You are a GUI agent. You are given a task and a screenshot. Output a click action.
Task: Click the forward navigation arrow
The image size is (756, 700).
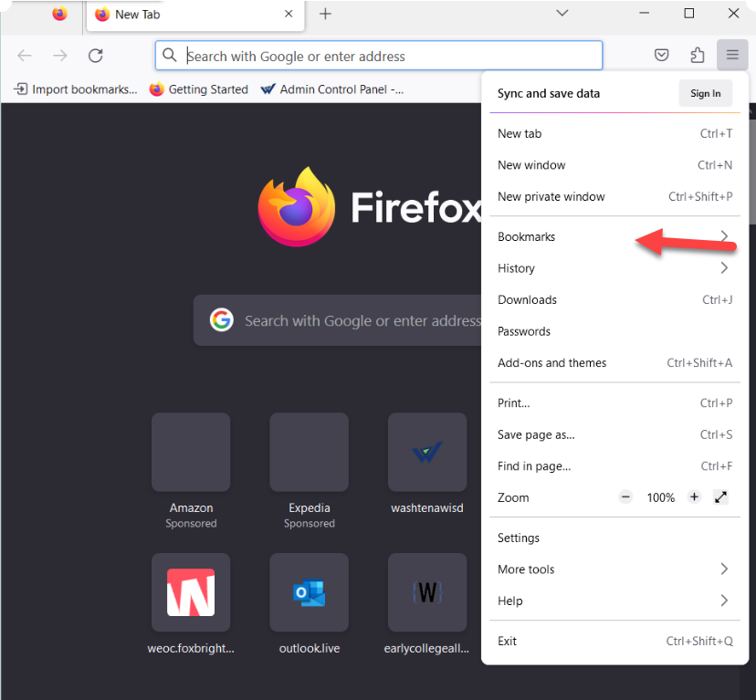[x=59, y=56]
